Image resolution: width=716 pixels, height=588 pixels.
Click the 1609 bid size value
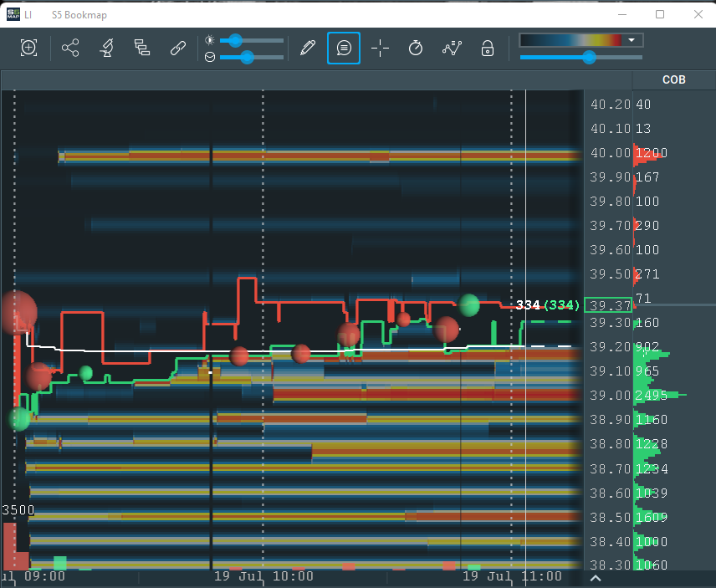tap(652, 517)
